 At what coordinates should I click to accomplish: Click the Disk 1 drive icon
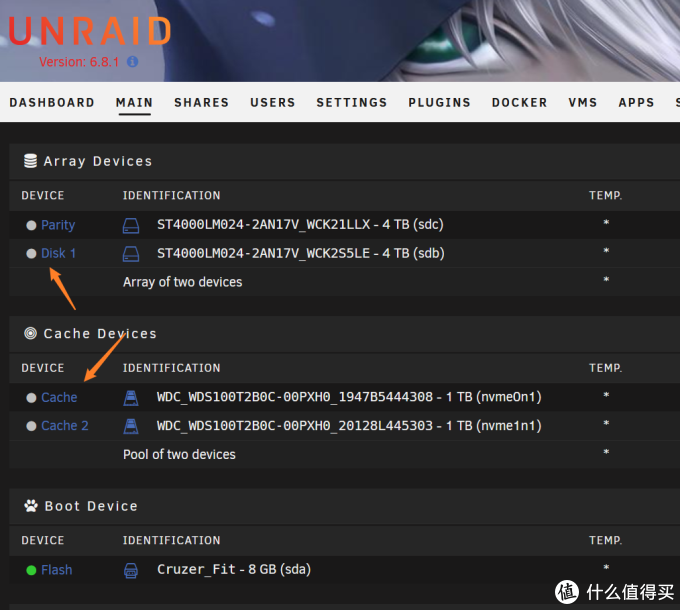131,254
